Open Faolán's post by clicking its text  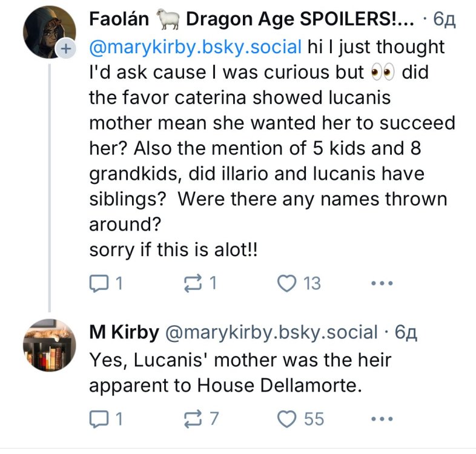[266, 148]
